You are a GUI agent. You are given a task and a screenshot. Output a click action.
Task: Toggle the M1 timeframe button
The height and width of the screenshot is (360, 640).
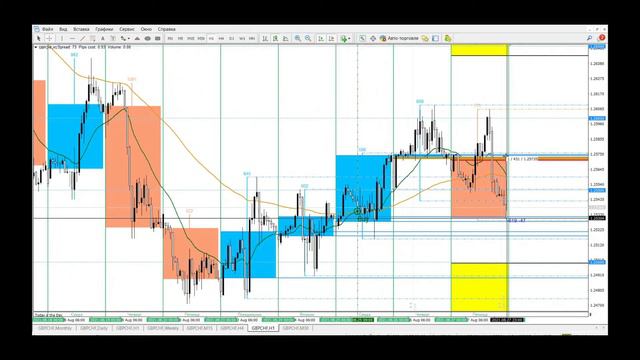click(170, 38)
